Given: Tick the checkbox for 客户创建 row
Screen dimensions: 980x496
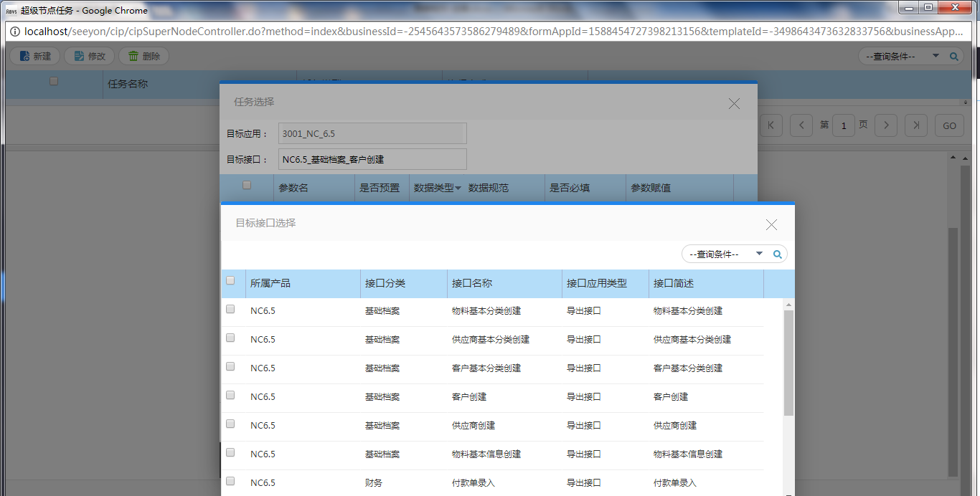Looking at the screenshot, I should coord(230,395).
